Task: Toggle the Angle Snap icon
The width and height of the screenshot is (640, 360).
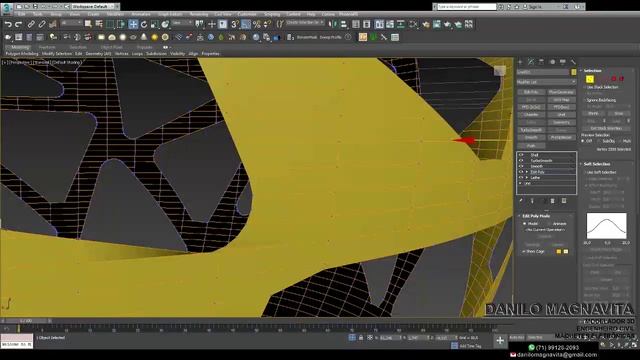Action: click(246, 24)
